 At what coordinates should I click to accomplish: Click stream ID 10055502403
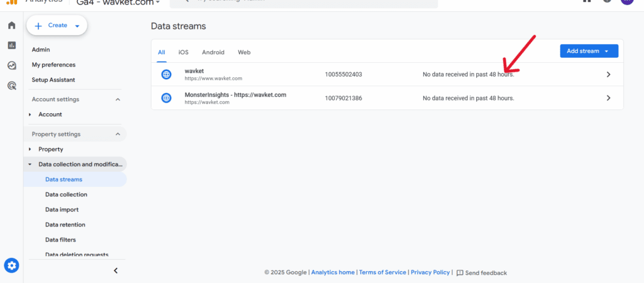tap(343, 75)
